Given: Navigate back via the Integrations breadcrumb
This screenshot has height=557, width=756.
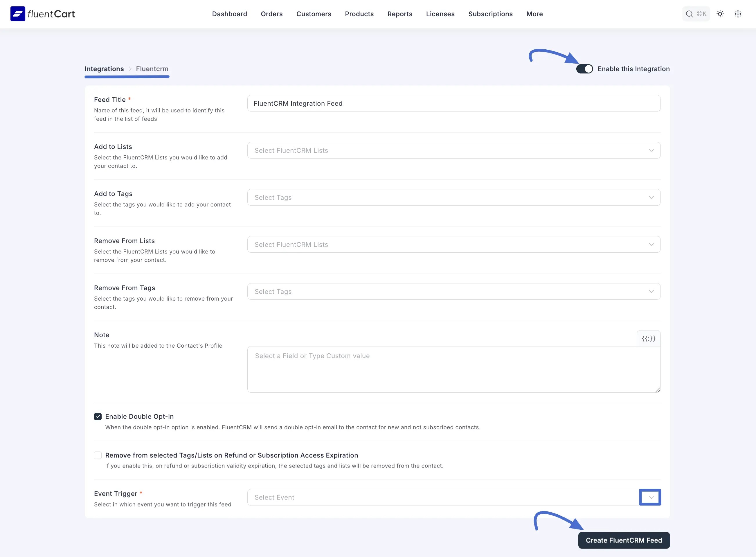Looking at the screenshot, I should 104,69.
